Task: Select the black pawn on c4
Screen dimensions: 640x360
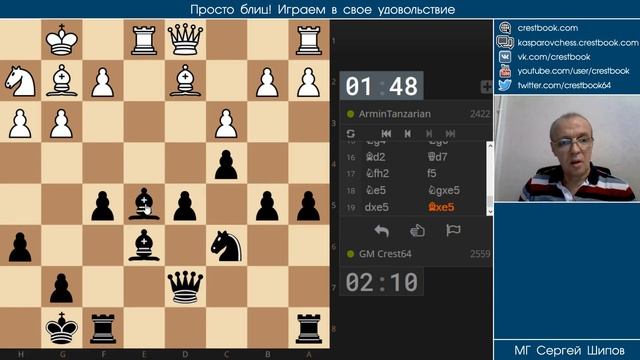Action: pos(226,163)
